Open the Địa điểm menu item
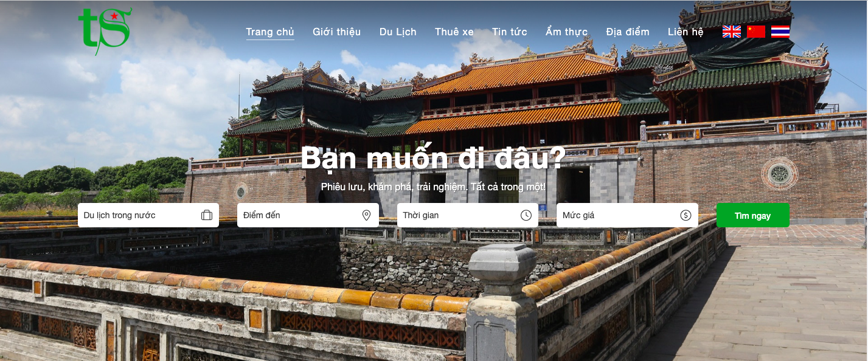The image size is (868, 361). coord(628,32)
